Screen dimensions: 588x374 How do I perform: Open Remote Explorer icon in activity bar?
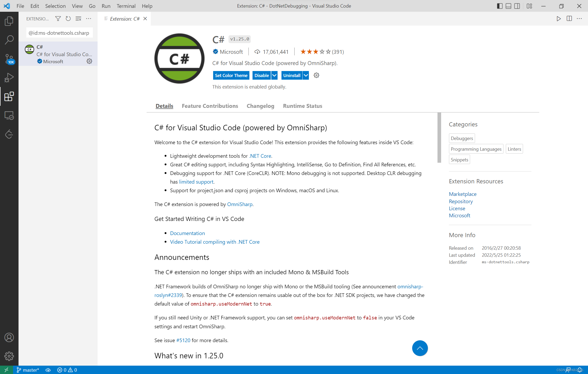tap(9, 115)
